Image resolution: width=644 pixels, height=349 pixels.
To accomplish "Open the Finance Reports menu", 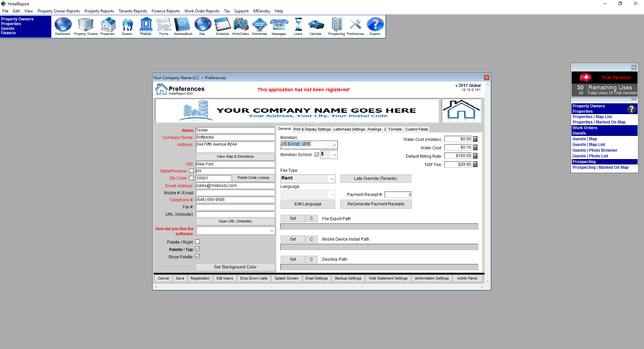I will pyautogui.click(x=166, y=11).
